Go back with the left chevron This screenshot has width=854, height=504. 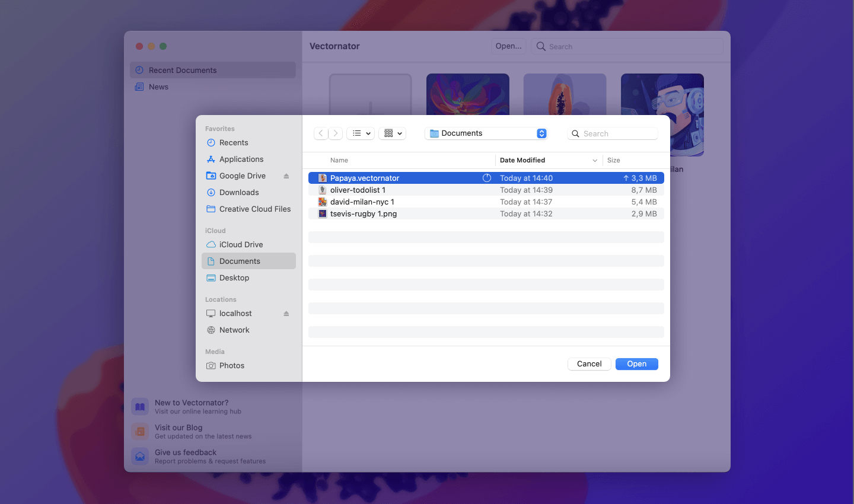(321, 133)
